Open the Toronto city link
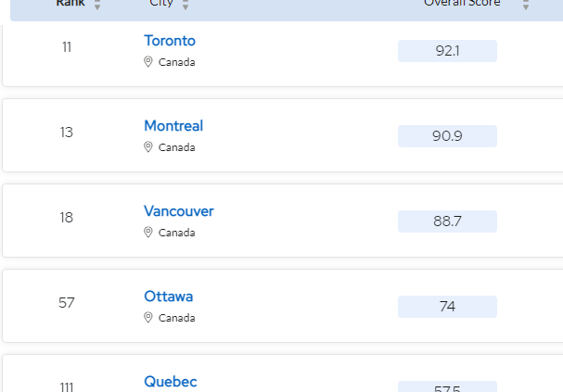Image resolution: width=563 pixels, height=392 pixels. (x=170, y=41)
